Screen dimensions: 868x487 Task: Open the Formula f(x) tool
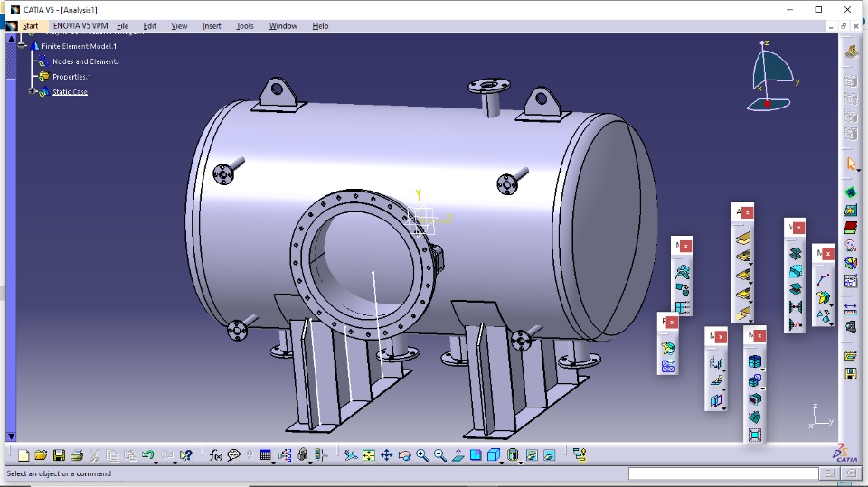click(x=216, y=454)
